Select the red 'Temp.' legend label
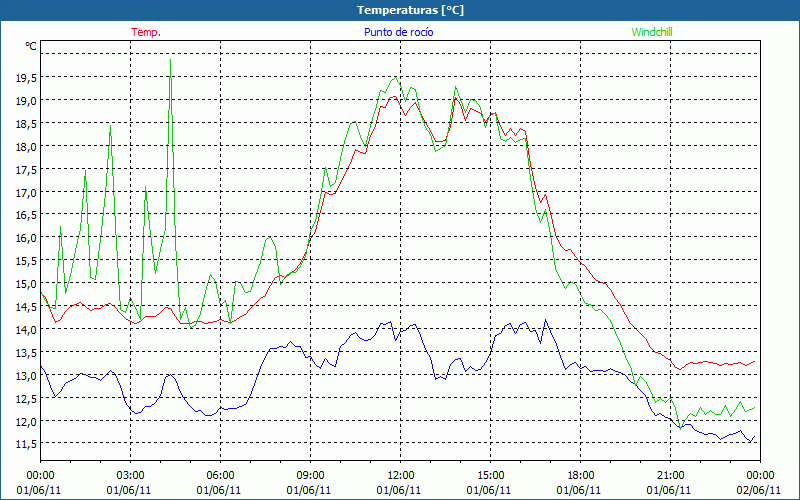 click(x=146, y=32)
